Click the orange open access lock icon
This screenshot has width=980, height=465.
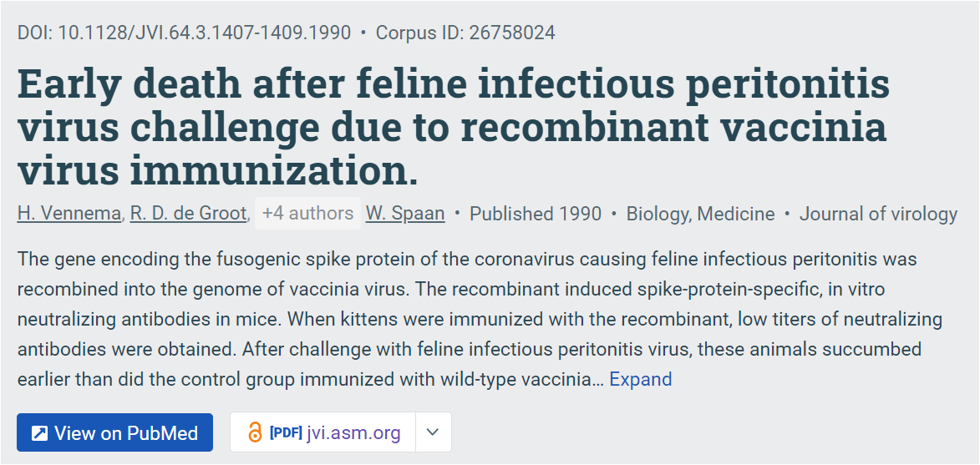[x=254, y=432]
